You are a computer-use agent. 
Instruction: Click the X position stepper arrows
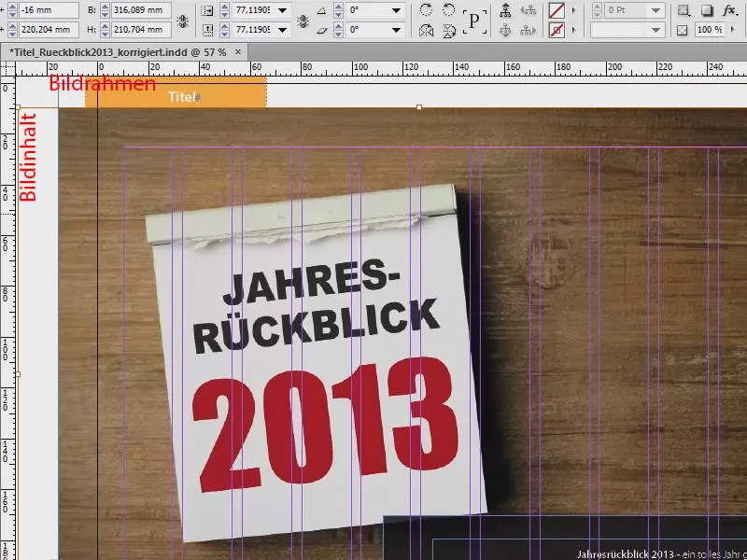pyautogui.click(x=13, y=10)
